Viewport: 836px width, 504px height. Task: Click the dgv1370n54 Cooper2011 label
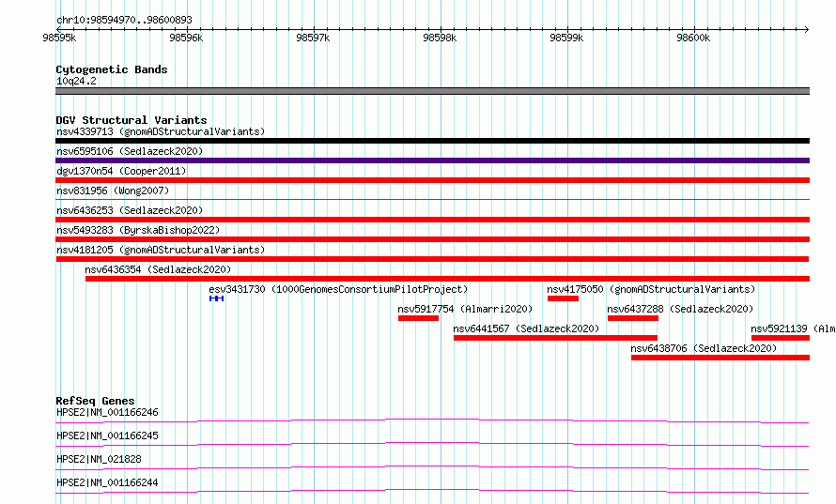[121, 171]
